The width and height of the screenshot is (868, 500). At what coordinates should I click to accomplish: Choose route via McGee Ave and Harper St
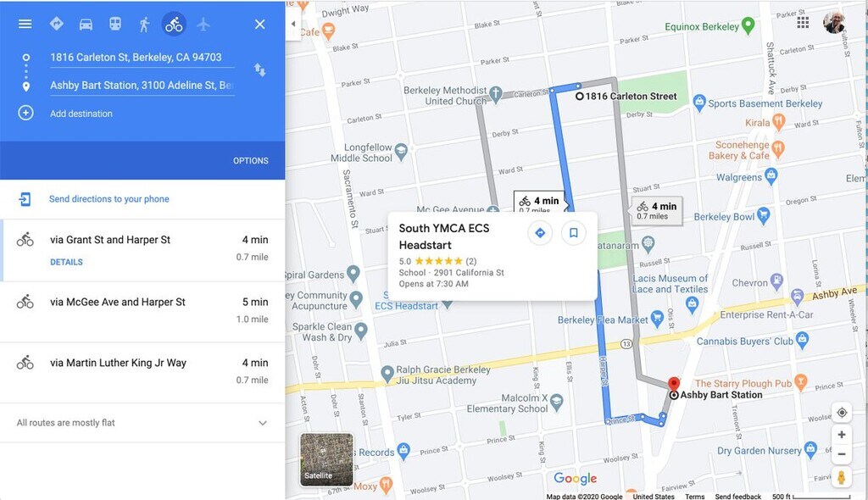coord(142,312)
